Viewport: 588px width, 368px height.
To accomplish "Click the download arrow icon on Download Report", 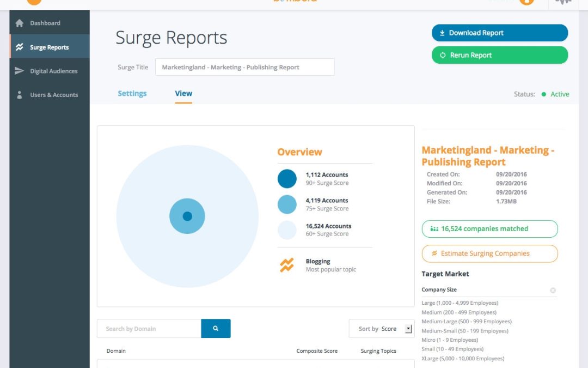I will [442, 33].
